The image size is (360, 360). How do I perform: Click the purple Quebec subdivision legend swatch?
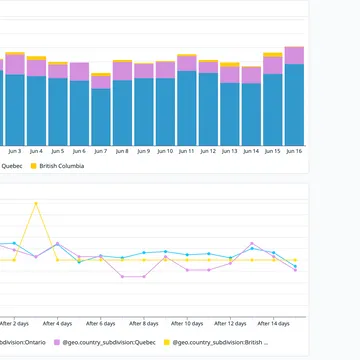click(57, 342)
